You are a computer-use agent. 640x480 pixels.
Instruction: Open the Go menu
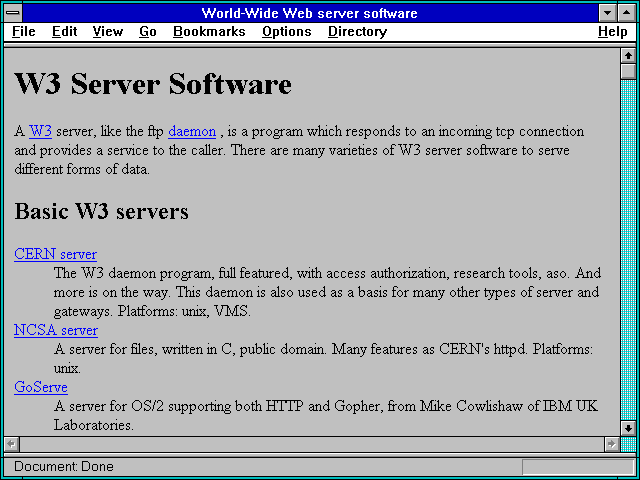point(148,32)
